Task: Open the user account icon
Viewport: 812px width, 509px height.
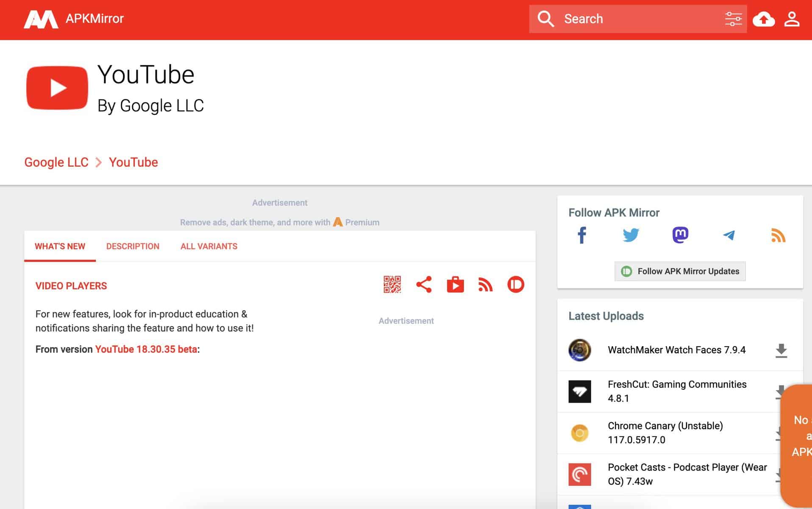Action: click(792, 19)
